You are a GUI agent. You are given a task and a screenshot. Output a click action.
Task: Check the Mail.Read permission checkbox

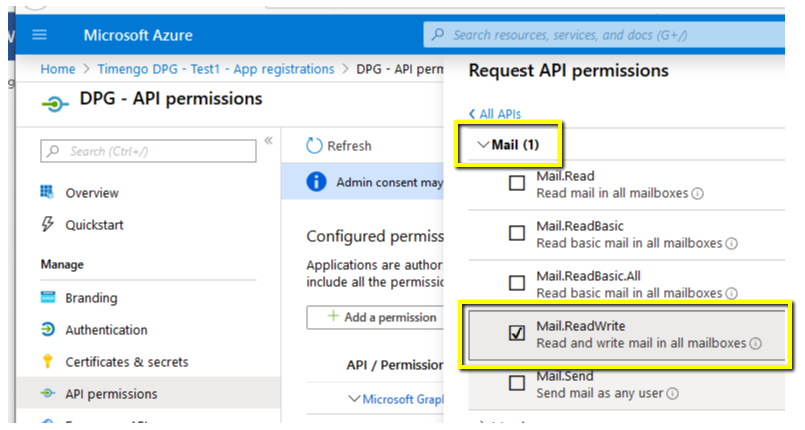517,184
